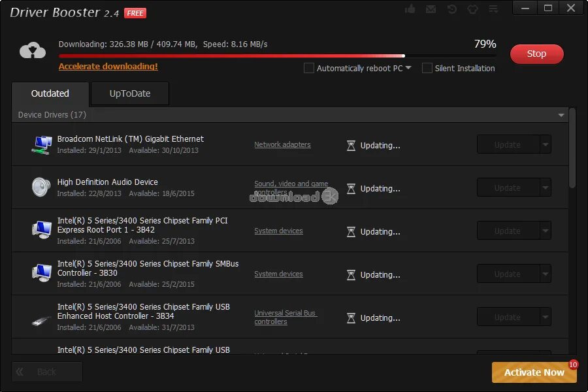
Task: Click the Available: 30/10/2013 date
Action: (163, 150)
